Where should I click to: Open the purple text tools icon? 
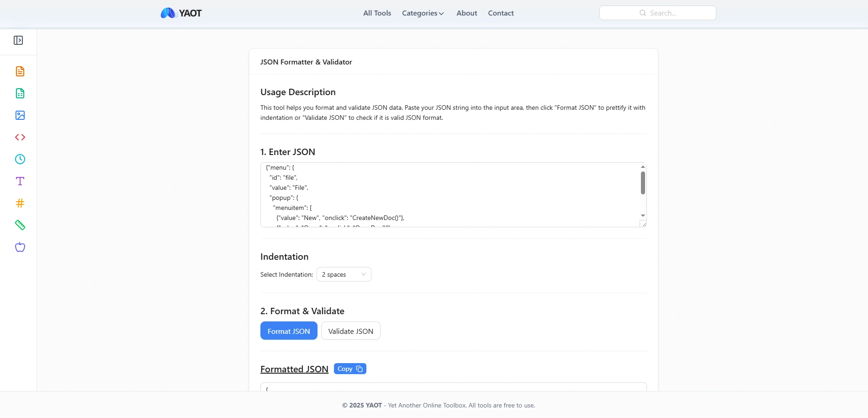[20, 181]
